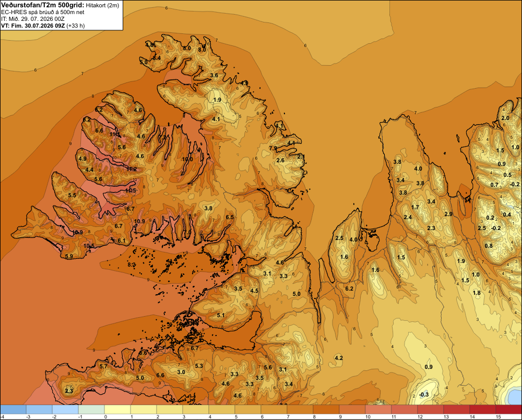Click the 3.0 temperature label on the southern peninsula
Screen dimensions: 522x420
pyautogui.click(x=181, y=372)
